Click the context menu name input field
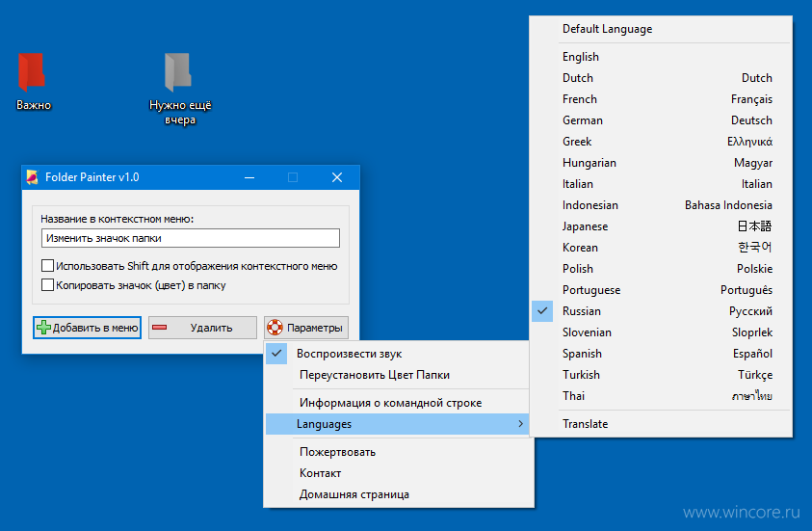The image size is (812, 531). point(191,238)
